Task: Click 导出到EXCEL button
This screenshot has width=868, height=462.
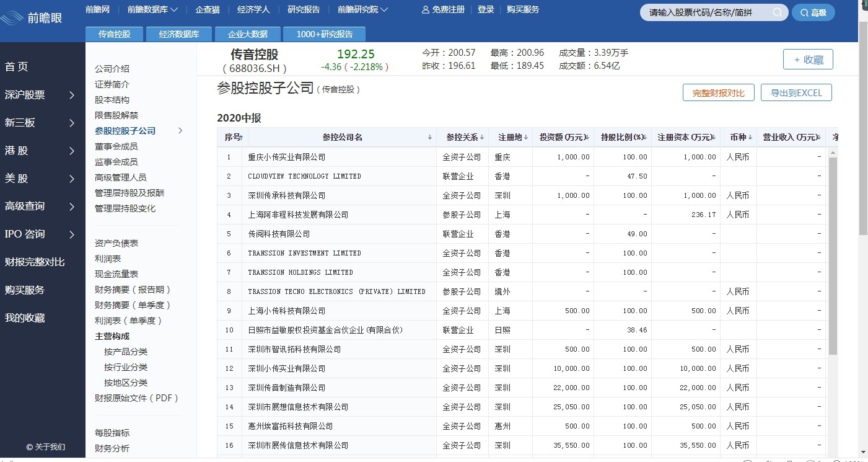Action: 796,93
